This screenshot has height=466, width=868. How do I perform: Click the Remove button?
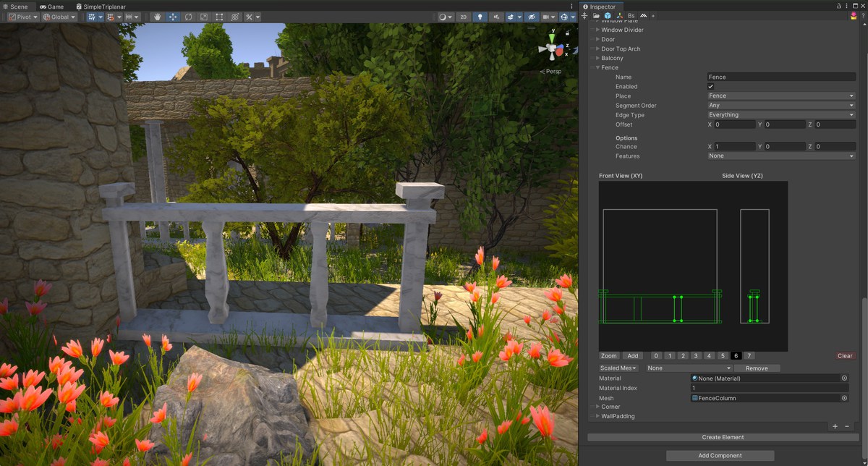pos(757,368)
